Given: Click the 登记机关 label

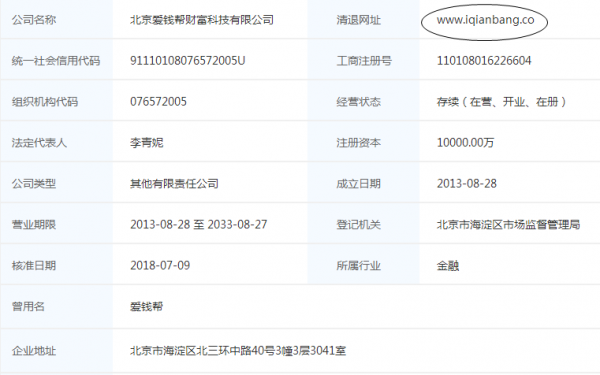Looking at the screenshot, I should pyautogui.click(x=359, y=225).
